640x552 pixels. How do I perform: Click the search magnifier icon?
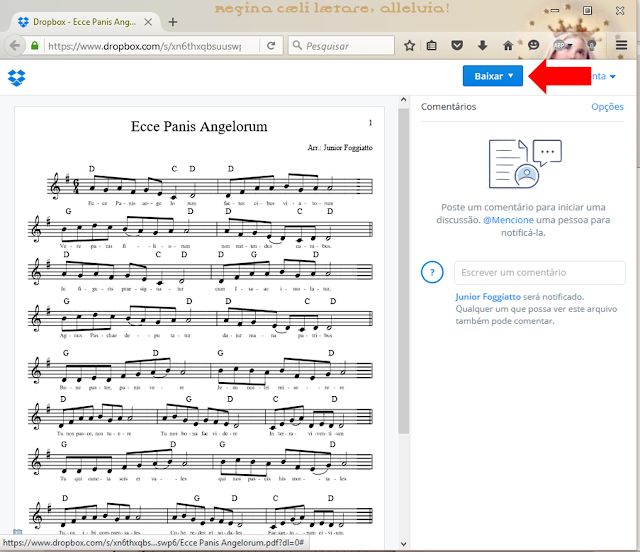pyautogui.click(x=297, y=45)
